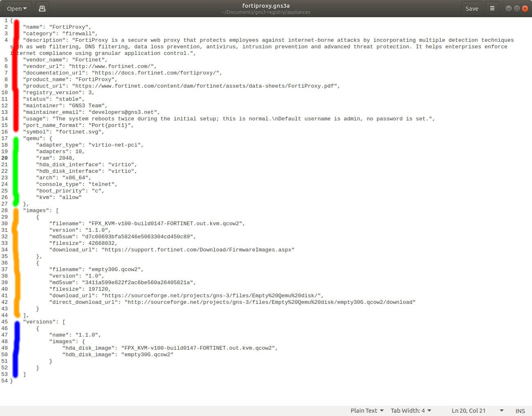Close the fortiproxy.gns3a window
The image size is (532, 416).
(x=525, y=9)
